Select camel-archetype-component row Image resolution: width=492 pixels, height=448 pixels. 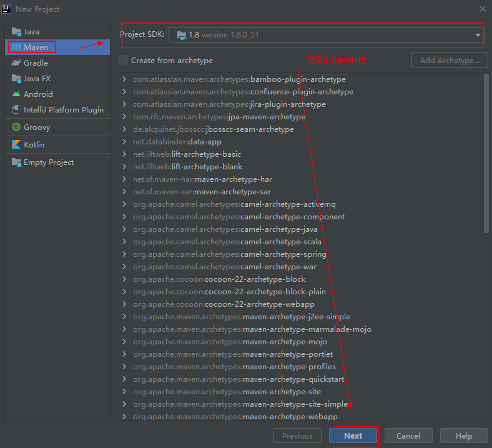(301, 217)
